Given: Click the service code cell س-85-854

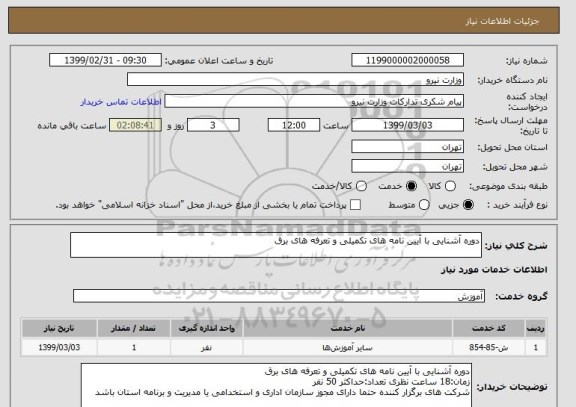Looking at the screenshot, I should (x=489, y=347).
